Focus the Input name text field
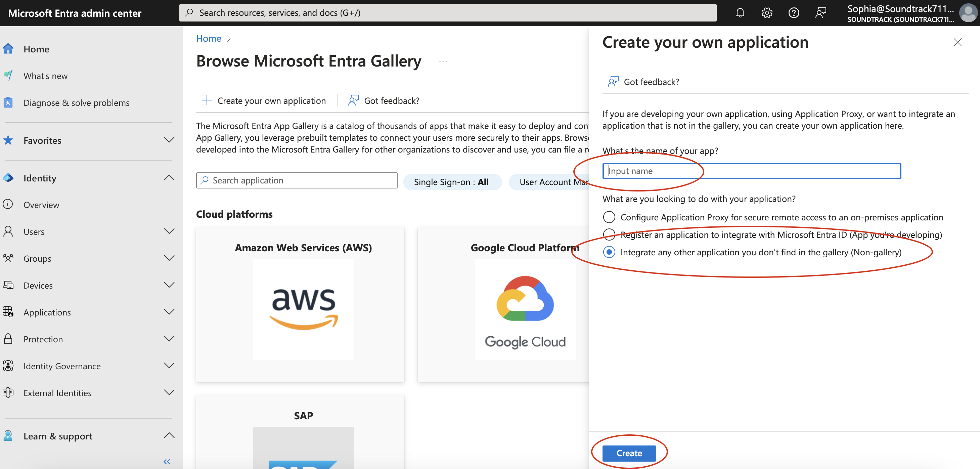This screenshot has height=469, width=980. point(752,171)
